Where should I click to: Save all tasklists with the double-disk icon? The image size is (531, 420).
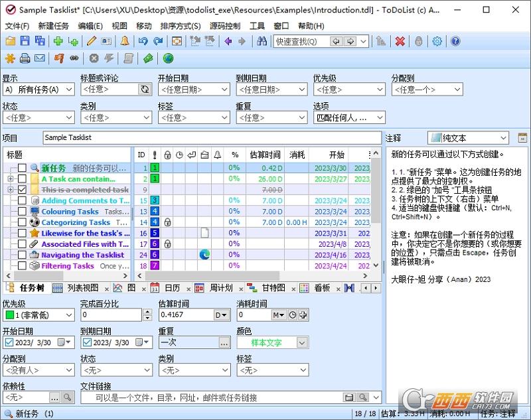40,41
